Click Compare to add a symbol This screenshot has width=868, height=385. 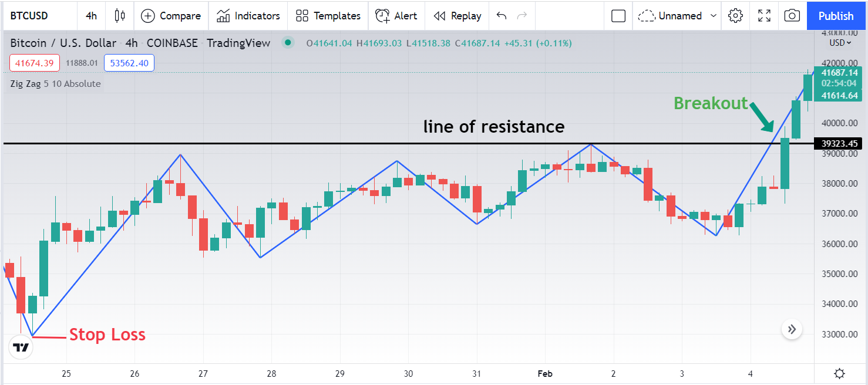(171, 16)
